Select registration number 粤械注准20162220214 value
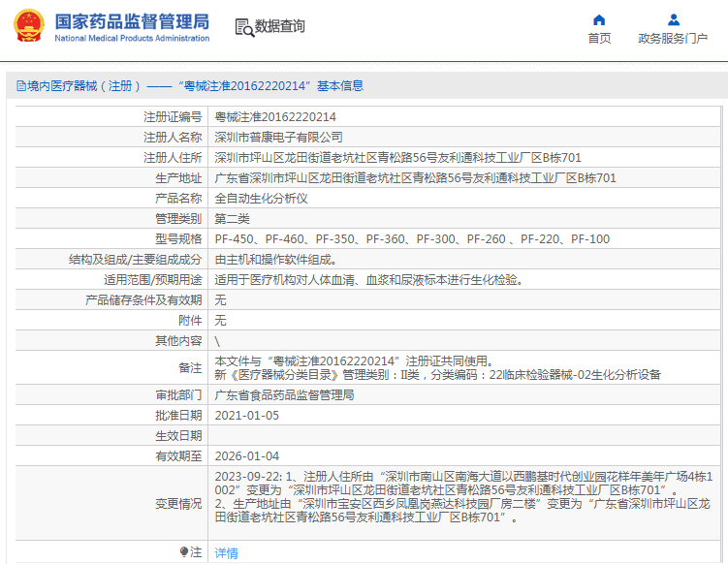The width and height of the screenshot is (728, 564). click(275, 117)
